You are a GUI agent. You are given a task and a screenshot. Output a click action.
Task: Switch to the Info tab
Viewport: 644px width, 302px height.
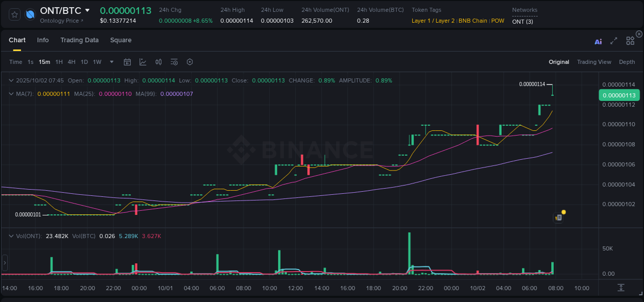pyautogui.click(x=43, y=40)
